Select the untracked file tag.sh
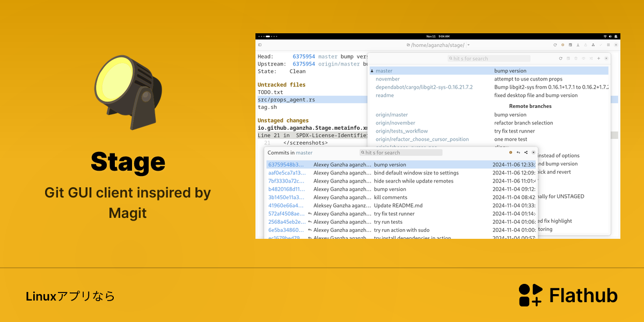 click(267, 107)
